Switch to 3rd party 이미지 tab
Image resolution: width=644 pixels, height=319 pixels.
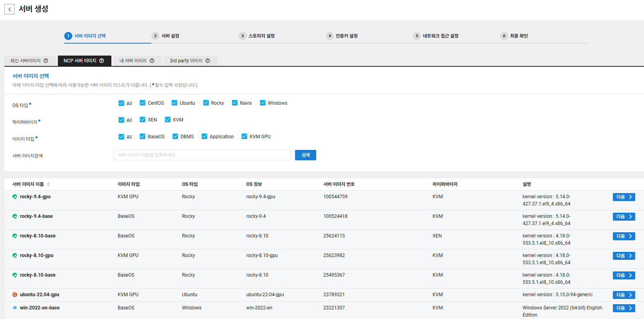[190, 61]
